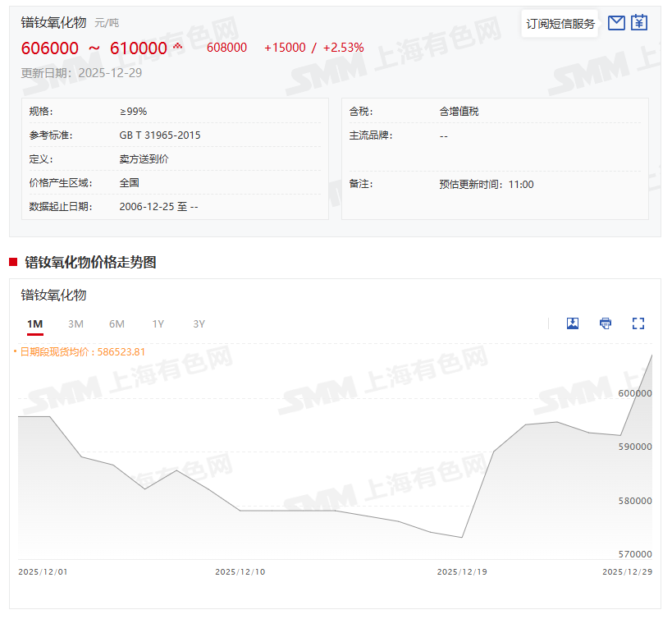Image resolution: width=672 pixels, height=619 pixels.
Task: Print the price trend chart
Action: click(x=606, y=323)
